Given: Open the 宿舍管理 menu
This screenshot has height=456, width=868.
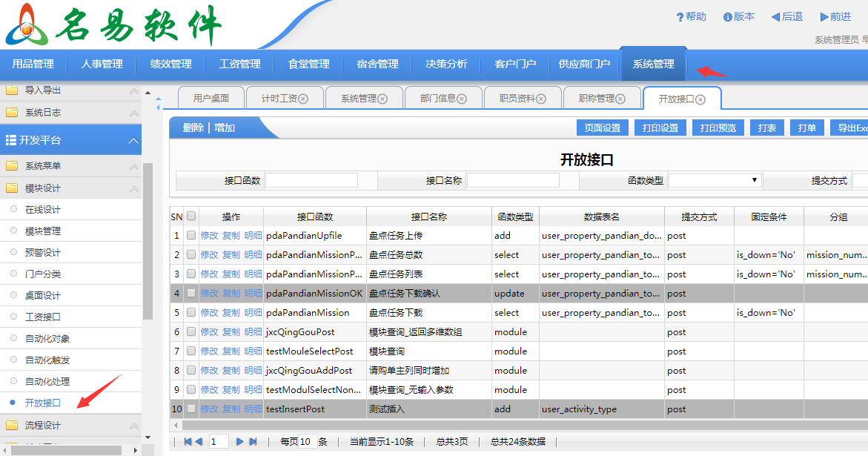Looking at the screenshot, I should pos(377,65).
